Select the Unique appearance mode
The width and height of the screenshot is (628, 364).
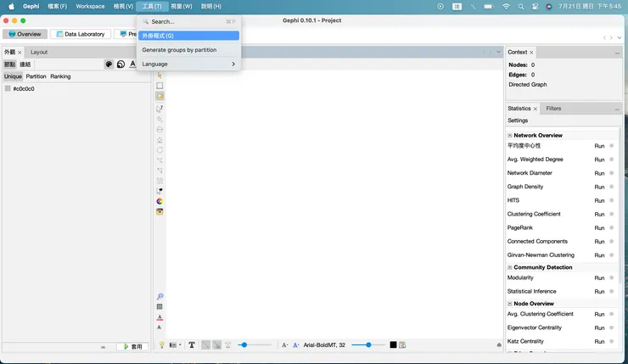coord(13,76)
